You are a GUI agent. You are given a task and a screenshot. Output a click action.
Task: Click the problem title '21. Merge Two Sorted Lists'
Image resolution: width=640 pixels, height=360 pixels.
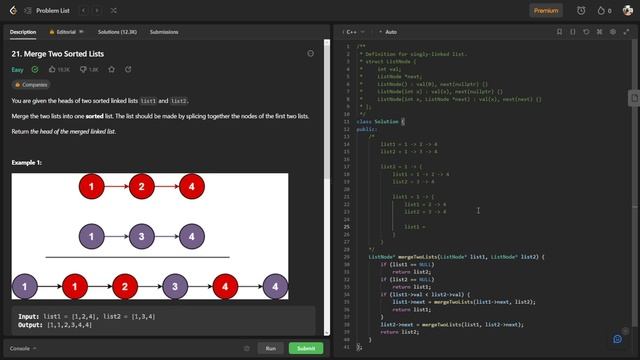(58, 54)
